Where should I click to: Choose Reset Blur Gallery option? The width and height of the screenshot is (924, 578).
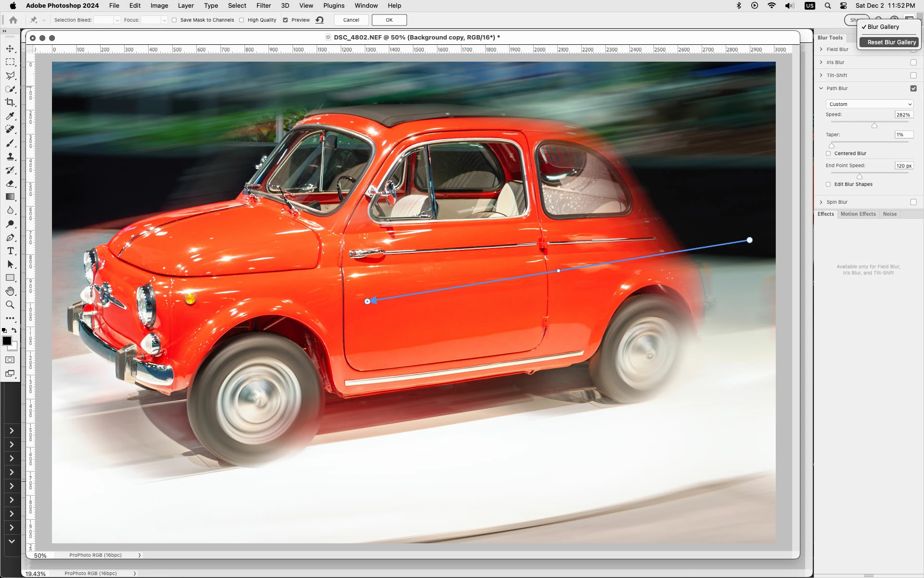891,42
